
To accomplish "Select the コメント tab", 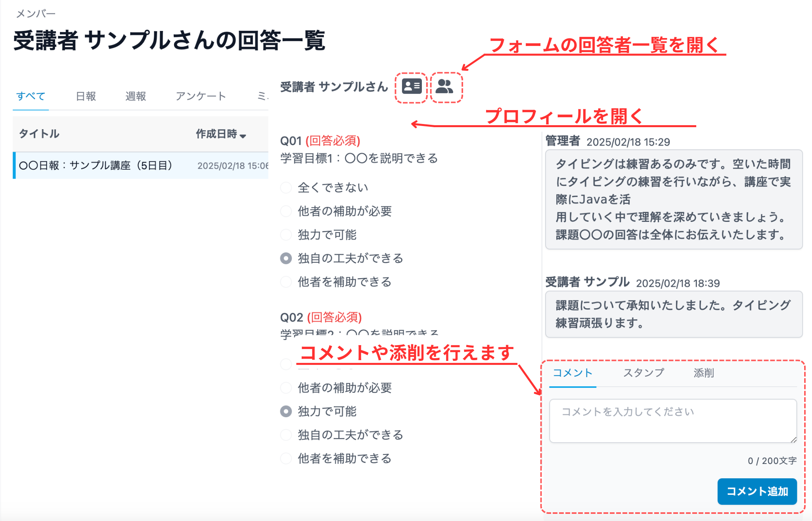I will [573, 373].
